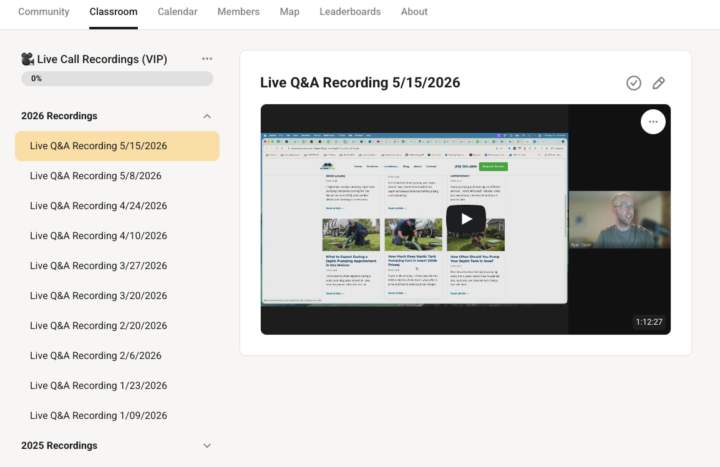Open Live Q&A Recording 4/10/2026
This screenshot has width=720, height=467.
click(x=117, y=236)
